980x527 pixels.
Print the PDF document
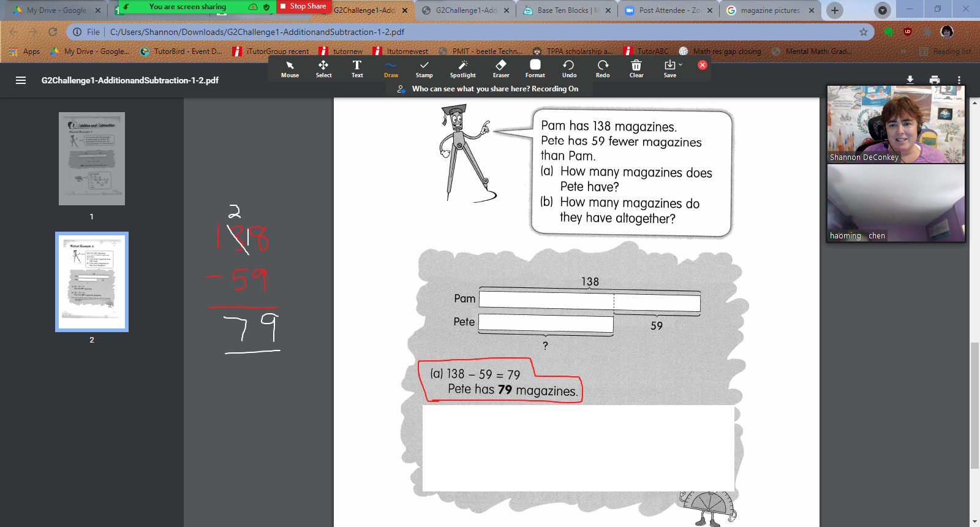(935, 80)
